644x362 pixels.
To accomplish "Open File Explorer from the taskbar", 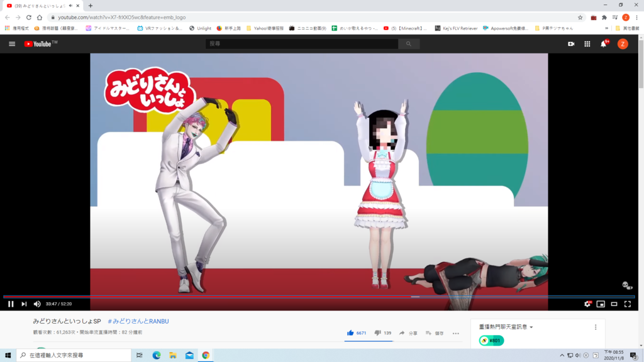I will point(173,355).
